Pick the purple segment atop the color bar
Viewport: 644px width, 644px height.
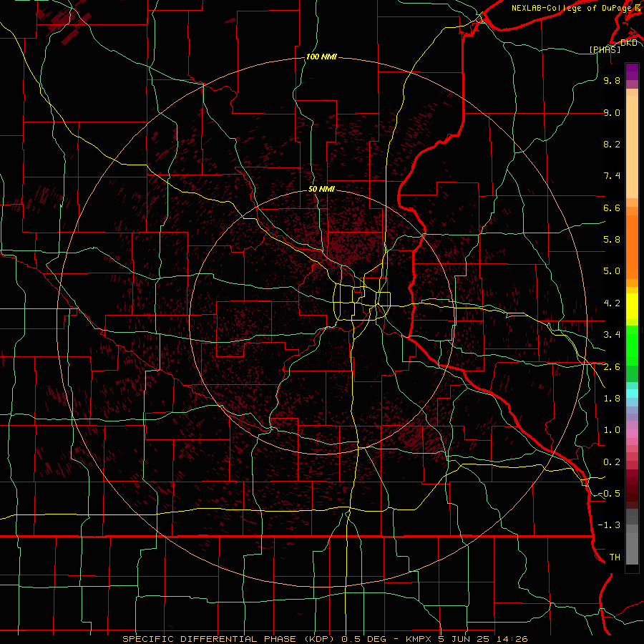[632, 72]
